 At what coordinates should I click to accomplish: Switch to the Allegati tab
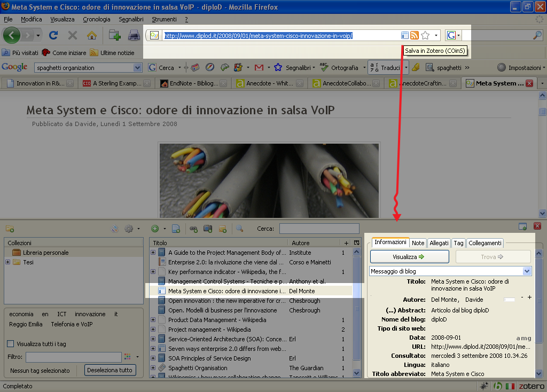439,243
